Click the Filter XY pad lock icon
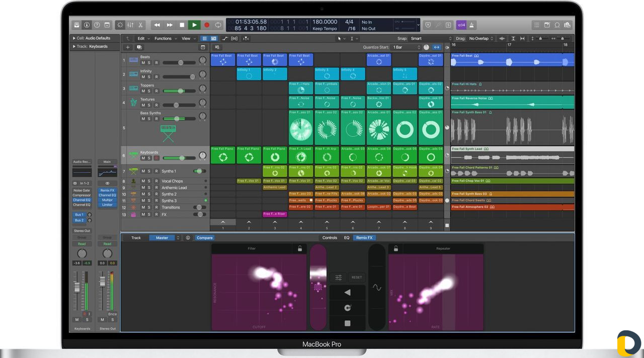Viewport: 644px width, 358px height. click(x=300, y=249)
